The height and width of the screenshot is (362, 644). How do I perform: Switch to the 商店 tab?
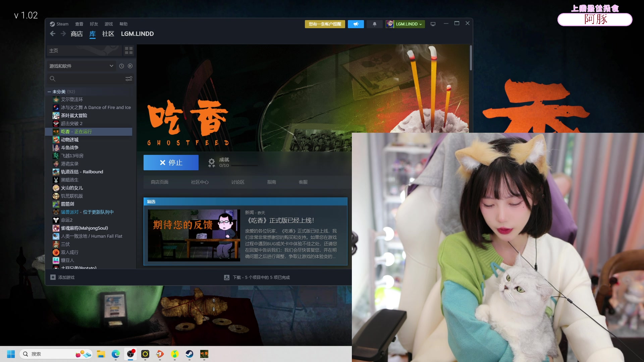pyautogui.click(x=77, y=34)
